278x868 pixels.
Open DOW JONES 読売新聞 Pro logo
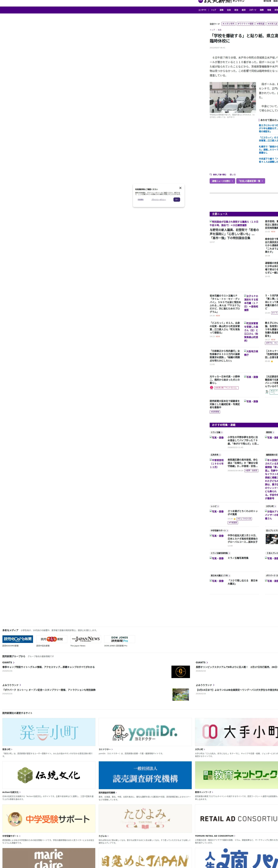119,639
